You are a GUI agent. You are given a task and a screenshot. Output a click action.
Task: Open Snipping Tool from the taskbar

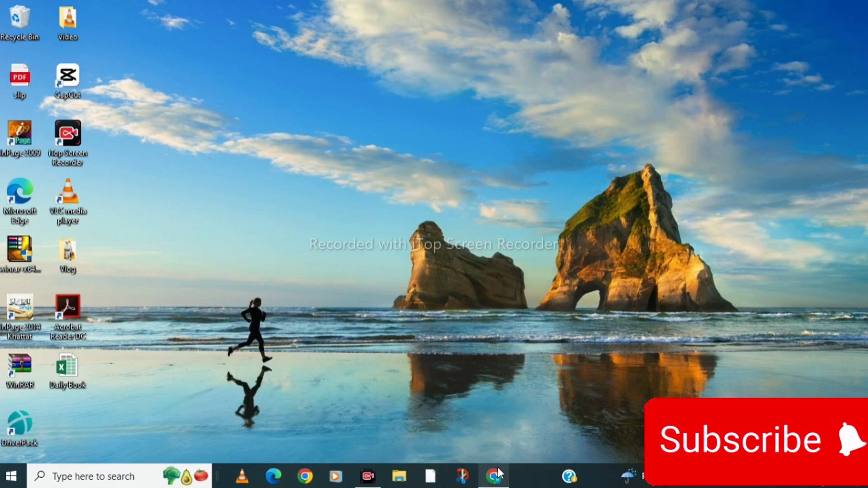point(462,476)
